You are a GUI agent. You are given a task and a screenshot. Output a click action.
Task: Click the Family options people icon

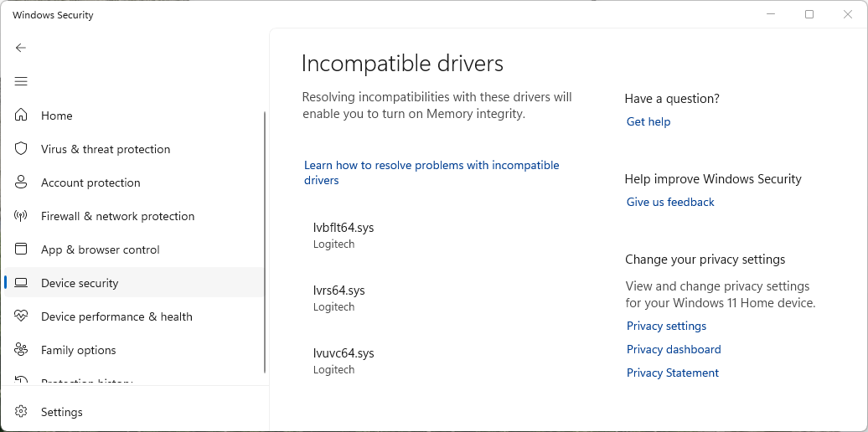click(21, 350)
